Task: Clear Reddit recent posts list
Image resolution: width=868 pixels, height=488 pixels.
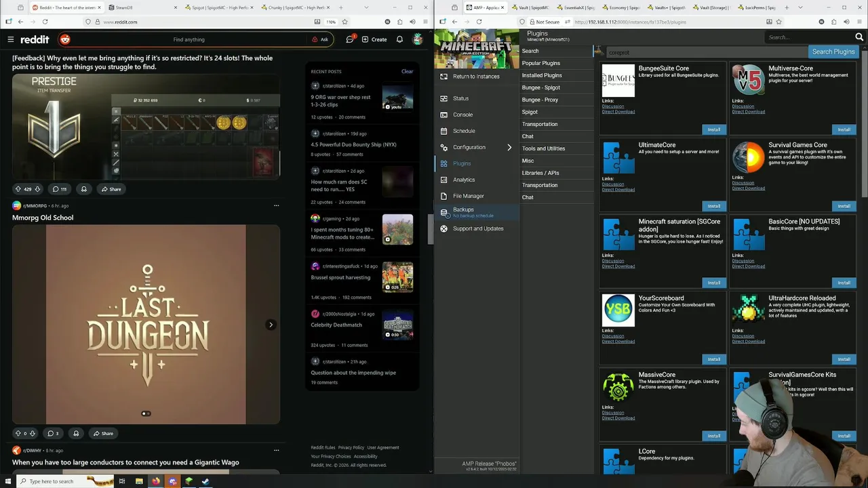Action: (407, 71)
